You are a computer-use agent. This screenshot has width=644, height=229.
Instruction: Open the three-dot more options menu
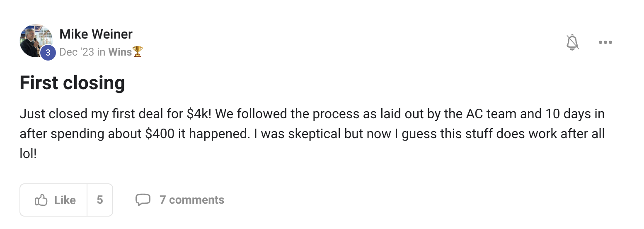tap(605, 42)
